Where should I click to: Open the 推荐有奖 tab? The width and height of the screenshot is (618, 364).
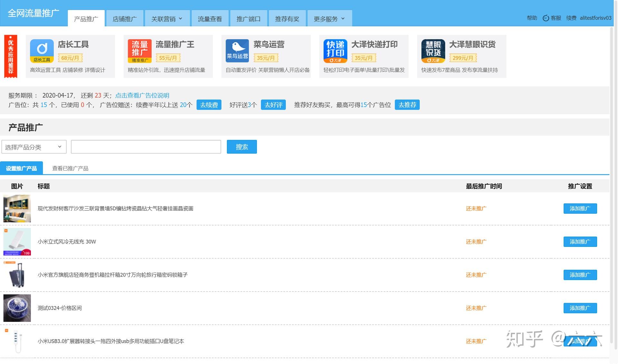[x=287, y=19]
